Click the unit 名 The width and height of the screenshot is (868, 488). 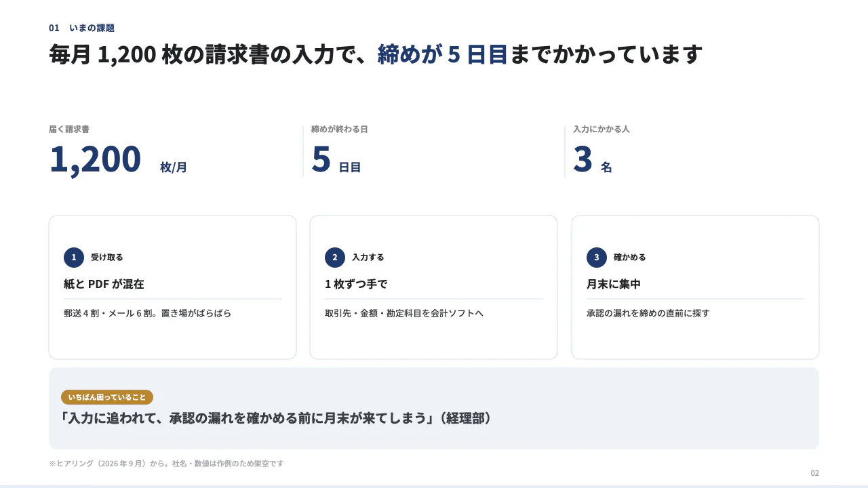[x=606, y=167]
